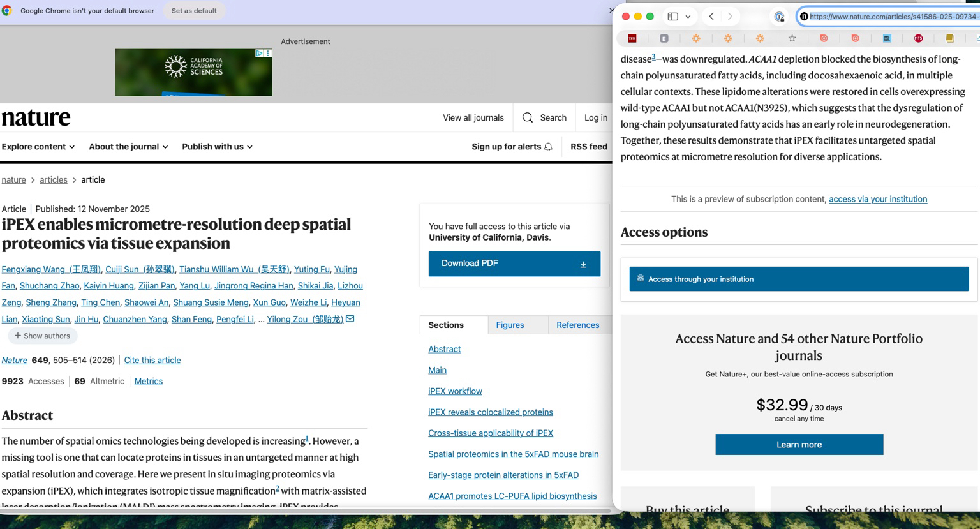Image resolution: width=980 pixels, height=529 pixels.
Task: Click the email envelope next to Yilong Zou
Action: click(x=350, y=318)
